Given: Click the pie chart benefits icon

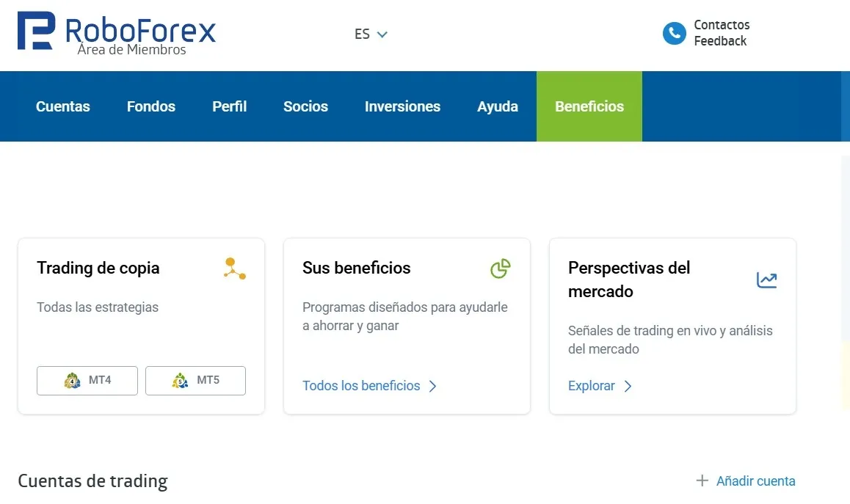Looking at the screenshot, I should [501, 269].
